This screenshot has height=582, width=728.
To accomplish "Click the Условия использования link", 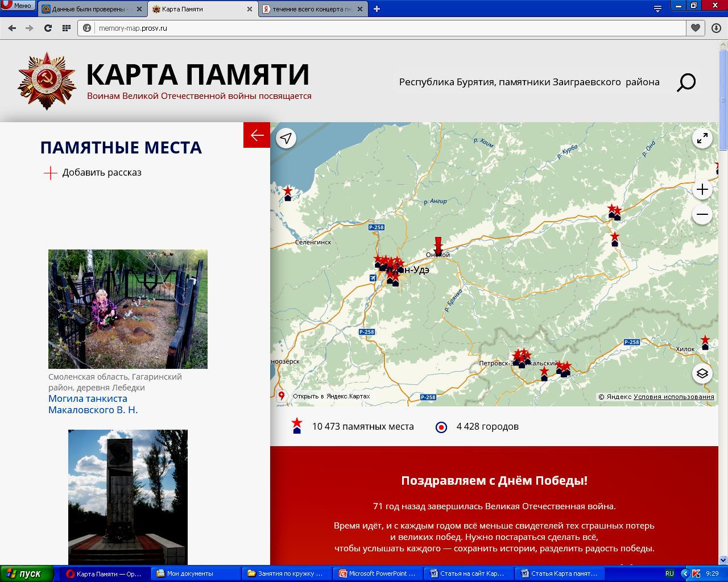I will 673,397.
